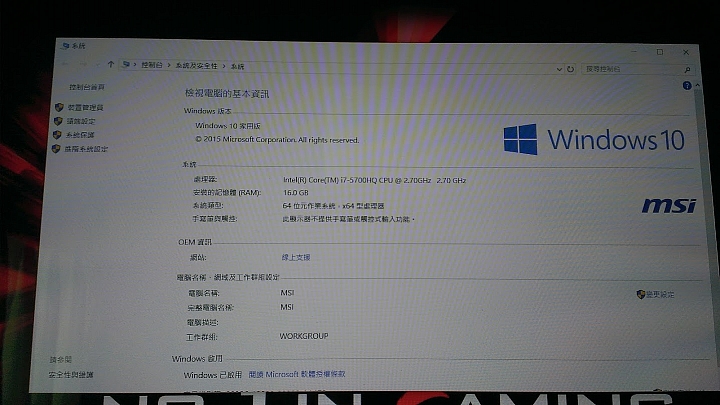Click MSI value beside 完整電腦名稱
This screenshot has width=720, height=405.
287,307
